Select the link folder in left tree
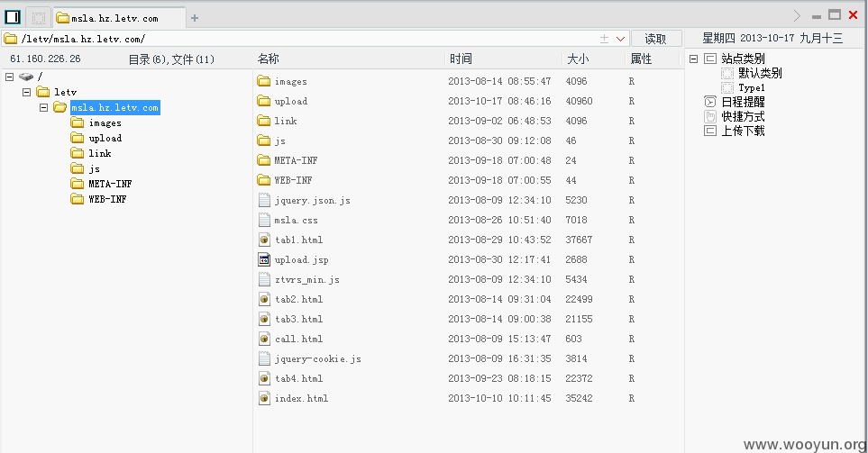This screenshot has width=868, height=453. coord(100,153)
